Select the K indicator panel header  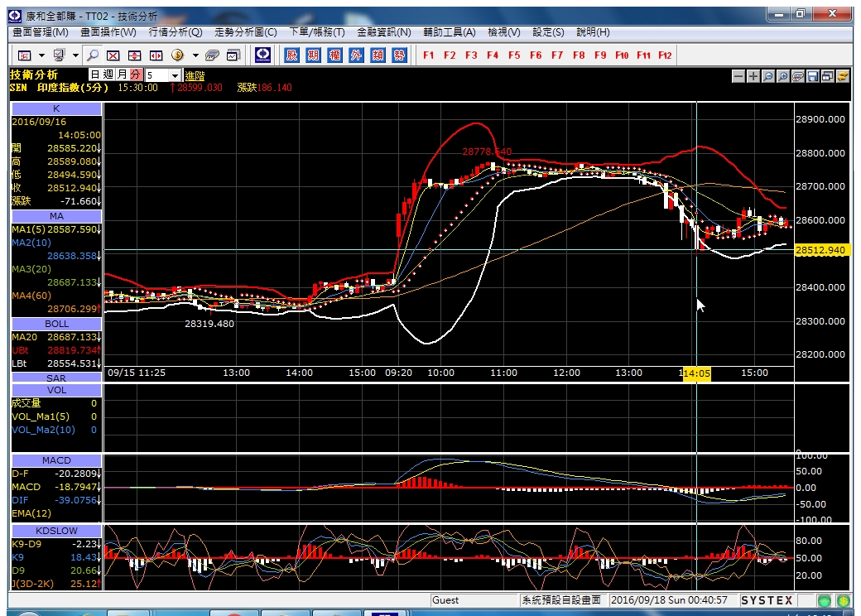coord(56,108)
